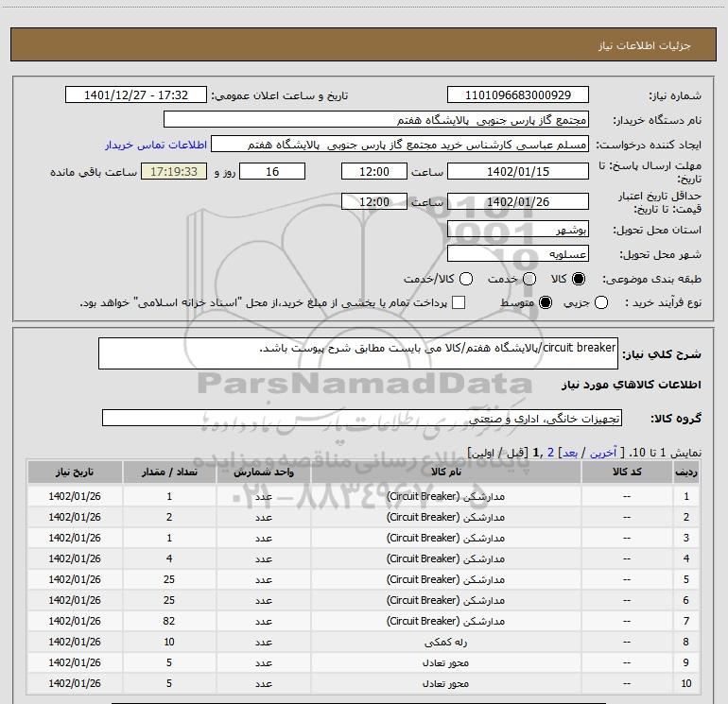Click the ایجاد کننده درخواست field
Image resolution: width=728 pixels, height=704 pixels.
point(400,145)
